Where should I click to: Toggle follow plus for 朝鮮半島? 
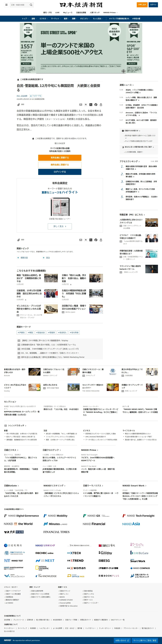click(18, 257)
